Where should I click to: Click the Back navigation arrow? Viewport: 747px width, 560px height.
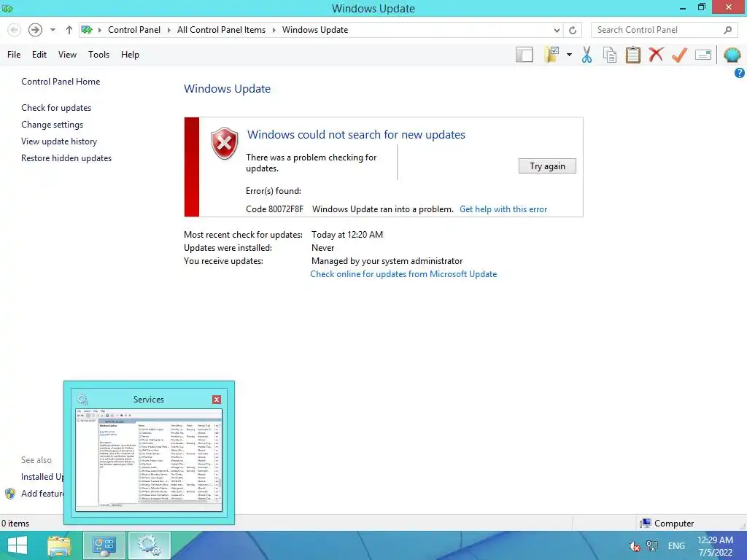pos(15,30)
